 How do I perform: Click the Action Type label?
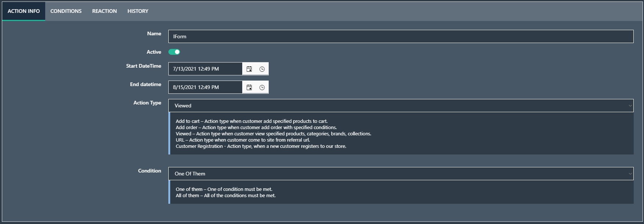147,103
